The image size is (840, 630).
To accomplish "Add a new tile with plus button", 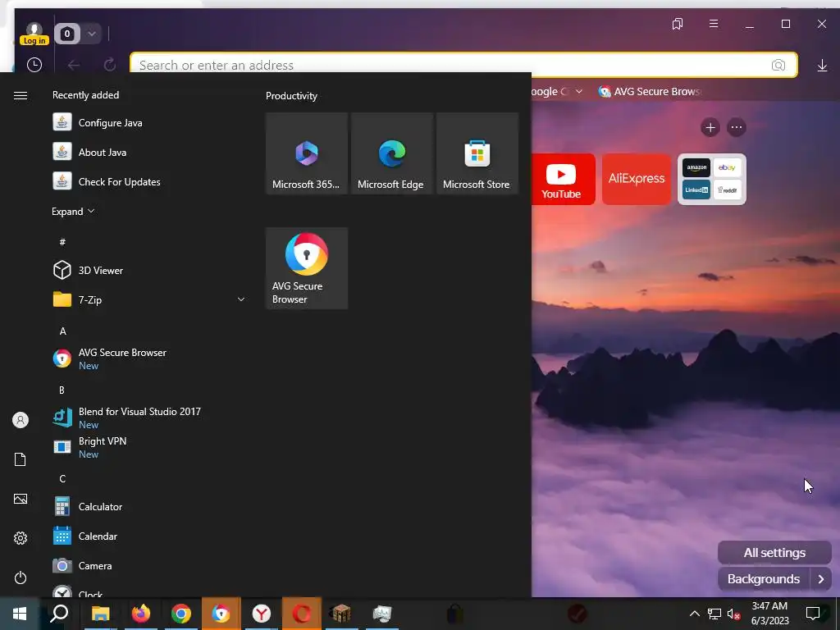I will (710, 127).
